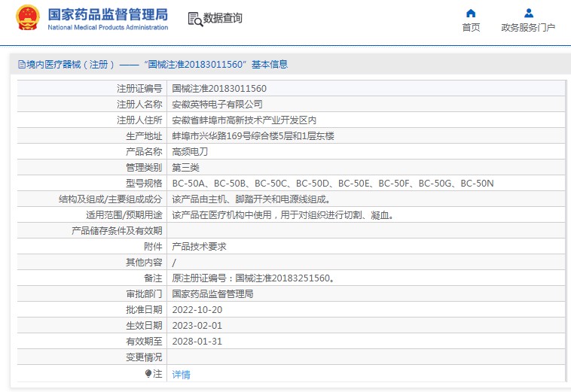The width and height of the screenshot is (571, 392).
Task: Click the 产品技术要求 attachment cell
Action: point(200,247)
